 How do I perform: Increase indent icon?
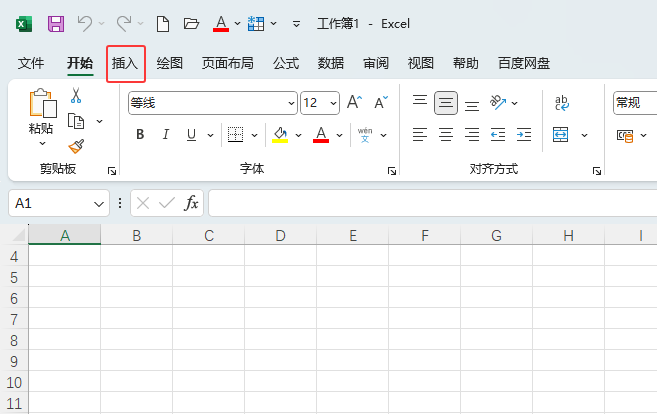[524, 135]
